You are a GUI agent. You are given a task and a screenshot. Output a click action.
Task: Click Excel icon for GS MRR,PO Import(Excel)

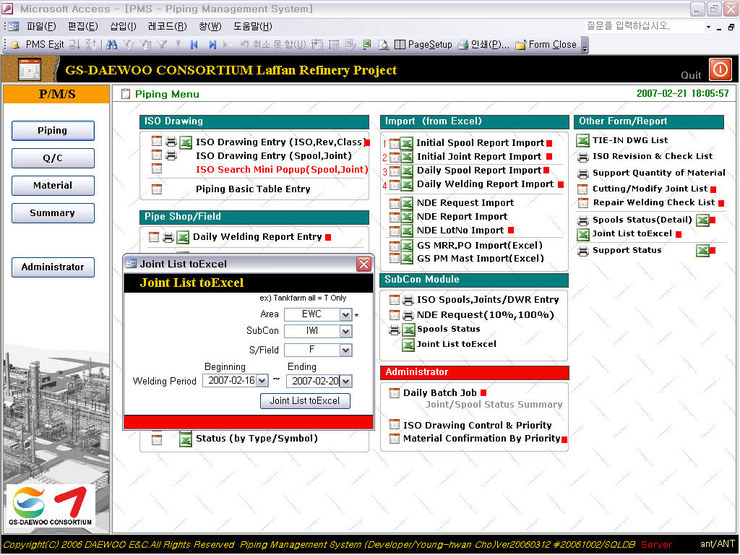pyautogui.click(x=406, y=246)
